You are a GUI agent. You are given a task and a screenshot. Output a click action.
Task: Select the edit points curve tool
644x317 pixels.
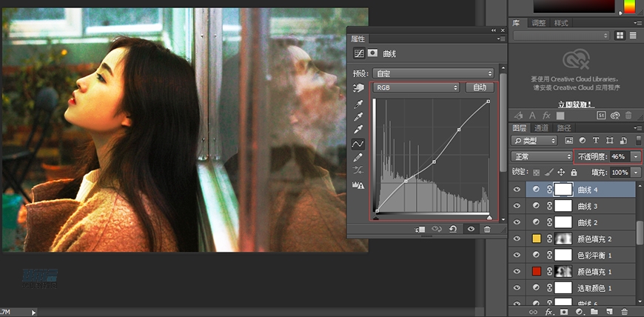(x=359, y=144)
